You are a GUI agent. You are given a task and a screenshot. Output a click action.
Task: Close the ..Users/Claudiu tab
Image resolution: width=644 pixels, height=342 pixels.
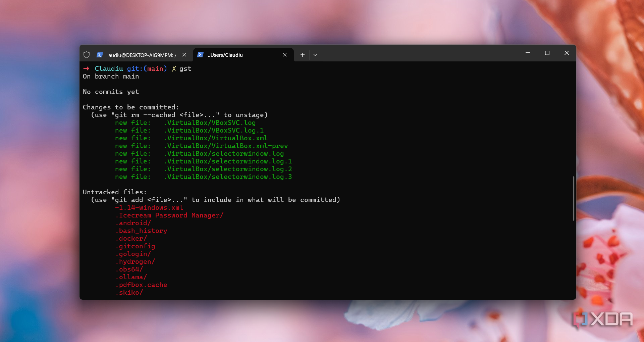285,55
